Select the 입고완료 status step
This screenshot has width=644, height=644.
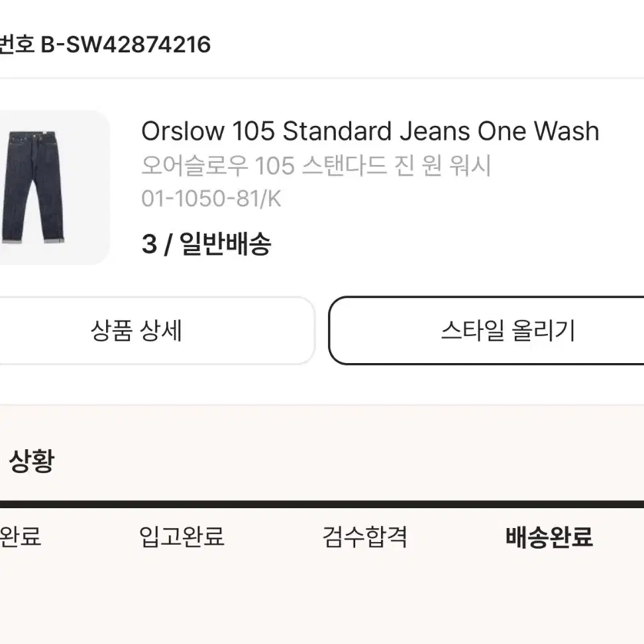coord(182,537)
